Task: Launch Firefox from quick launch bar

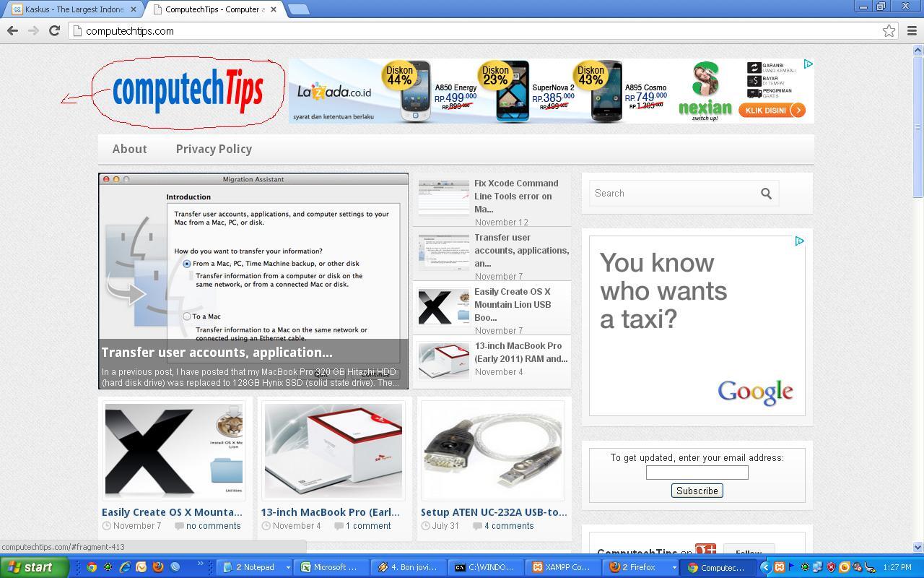Action: 157,567
